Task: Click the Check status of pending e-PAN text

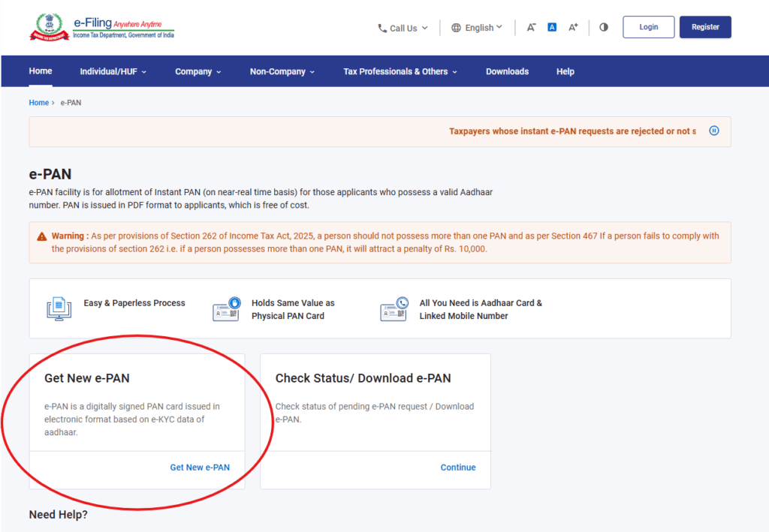Action: click(374, 413)
